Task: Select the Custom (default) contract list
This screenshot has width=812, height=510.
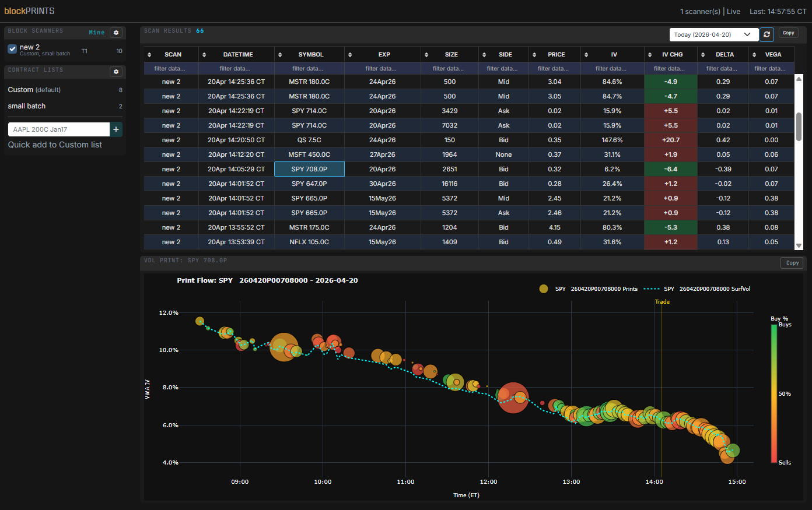Action: click(34, 90)
